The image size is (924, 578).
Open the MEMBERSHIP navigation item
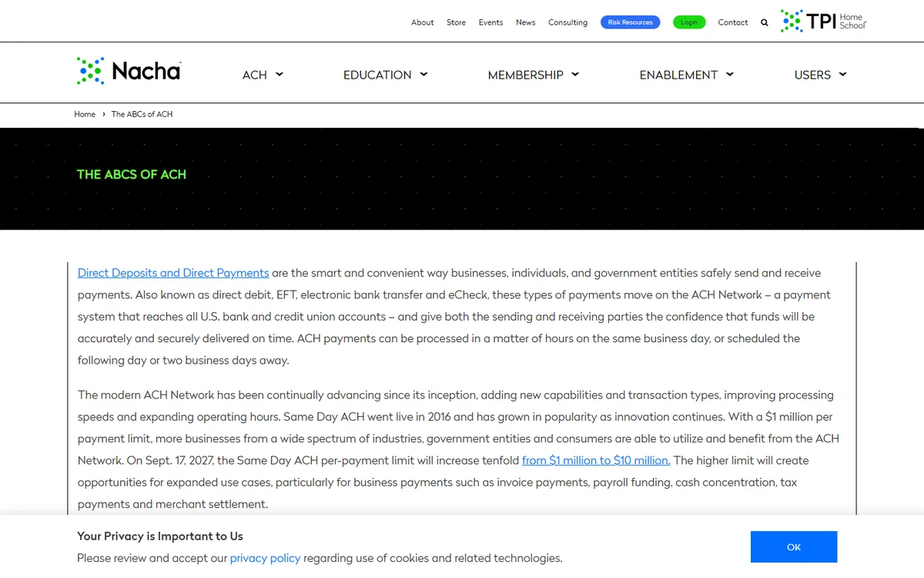(x=526, y=75)
